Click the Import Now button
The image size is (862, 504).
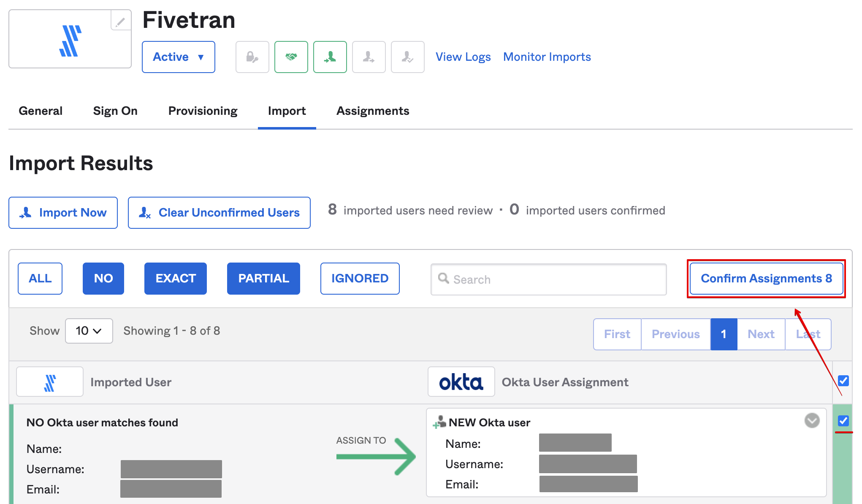[x=63, y=213]
